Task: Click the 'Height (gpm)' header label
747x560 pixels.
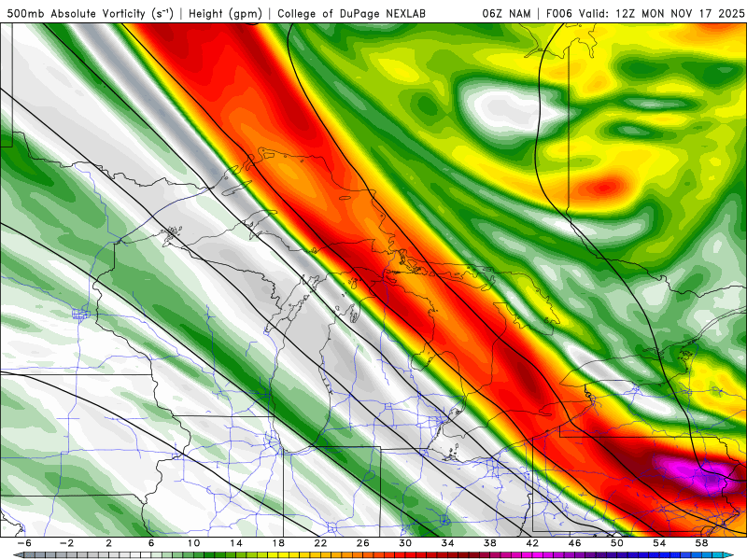Action: [x=225, y=14]
